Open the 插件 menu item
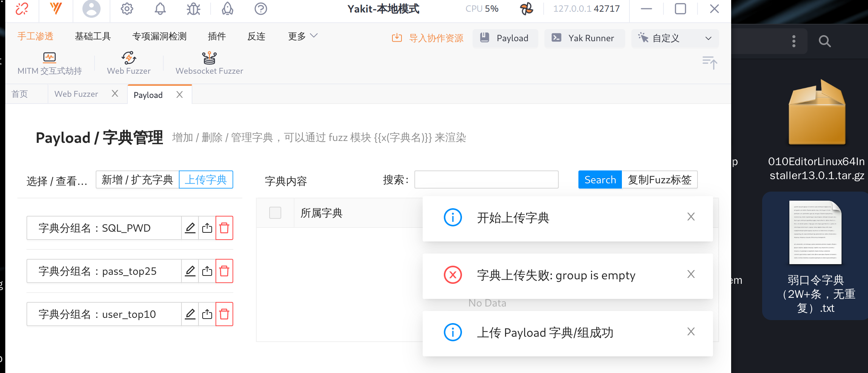 (216, 36)
